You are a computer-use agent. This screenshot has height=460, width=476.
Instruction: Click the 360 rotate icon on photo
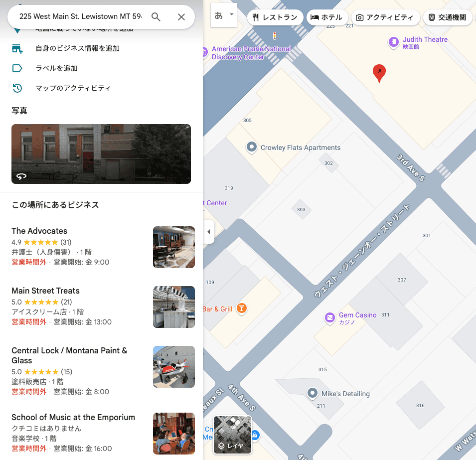(x=21, y=176)
